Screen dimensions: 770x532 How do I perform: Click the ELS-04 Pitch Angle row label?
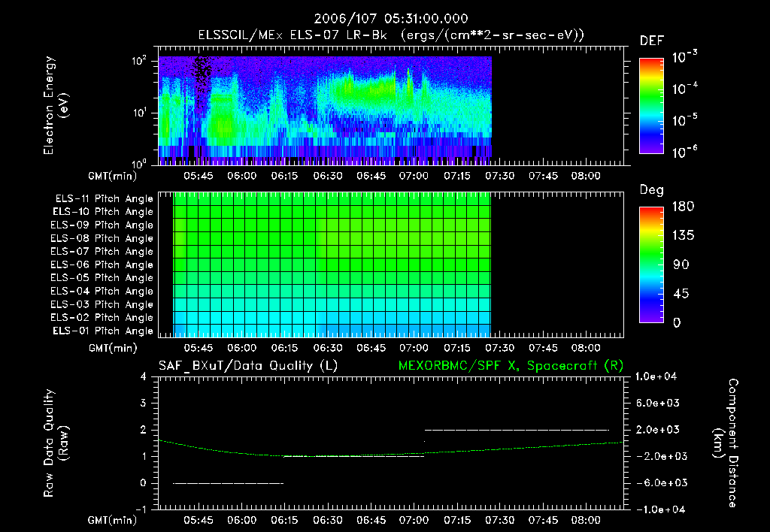click(102, 291)
